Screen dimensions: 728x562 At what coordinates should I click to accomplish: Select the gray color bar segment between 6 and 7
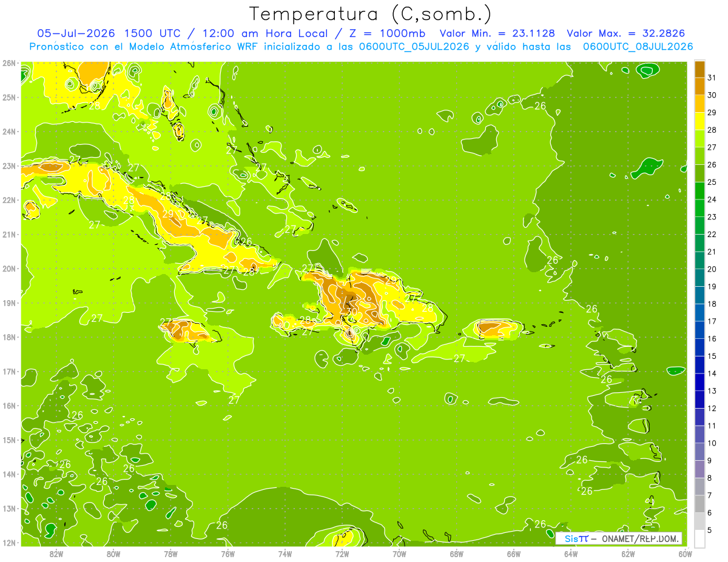pos(699,504)
